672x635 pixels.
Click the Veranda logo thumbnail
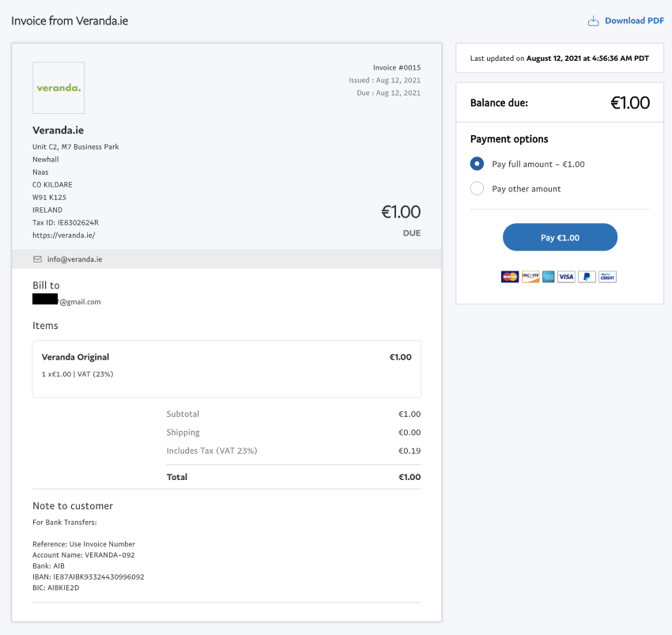[59, 88]
